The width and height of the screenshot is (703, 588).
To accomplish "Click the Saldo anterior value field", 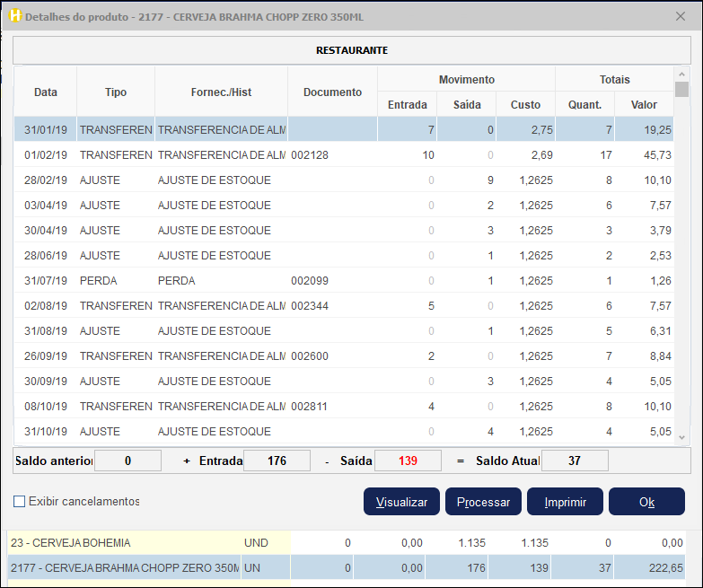I will (127, 461).
